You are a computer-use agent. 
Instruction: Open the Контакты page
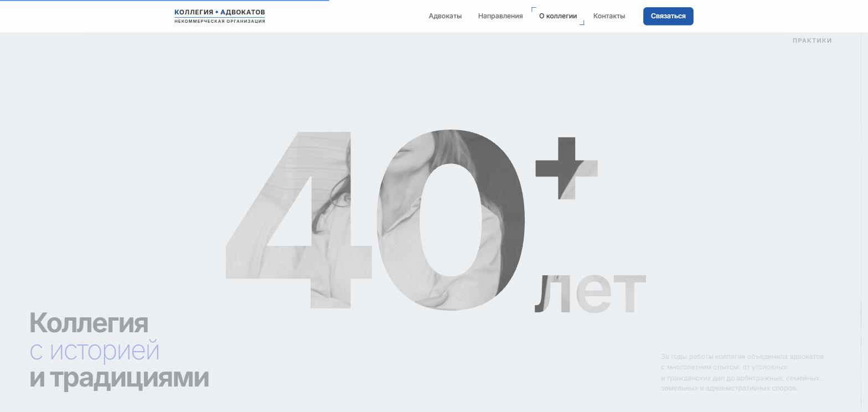point(609,16)
